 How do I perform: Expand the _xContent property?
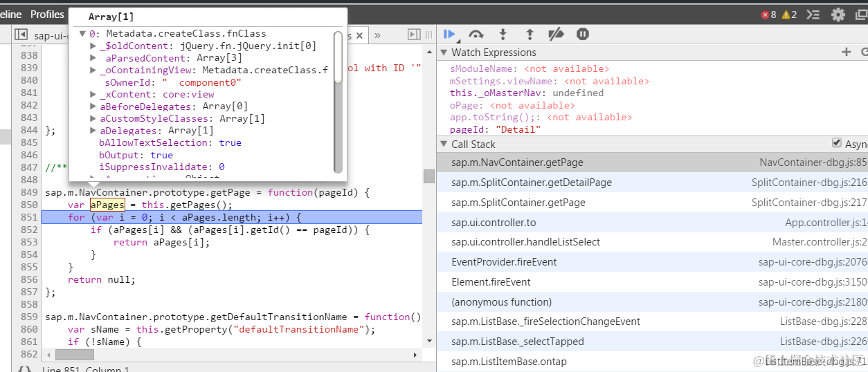tap(93, 94)
